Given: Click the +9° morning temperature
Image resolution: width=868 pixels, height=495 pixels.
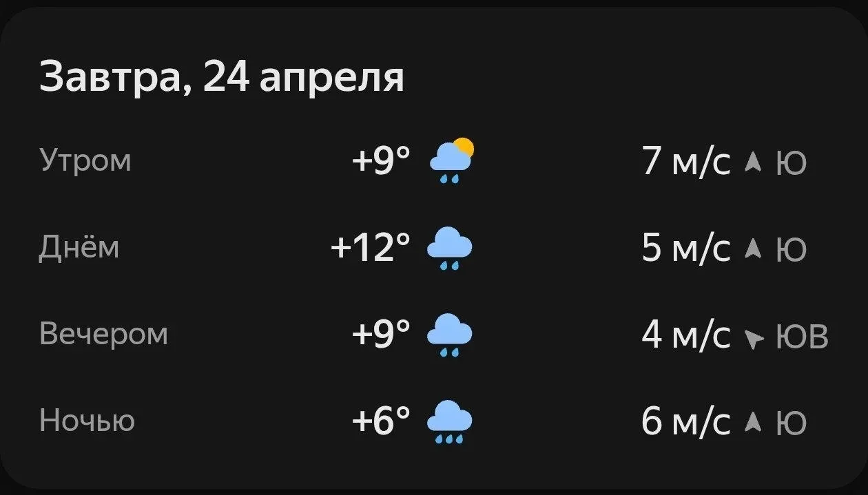Looking at the screenshot, I should (381, 162).
